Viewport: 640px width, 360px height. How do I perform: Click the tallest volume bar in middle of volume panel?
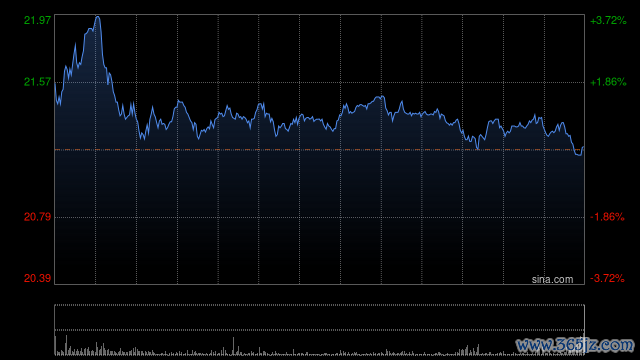pyautogui.click(x=233, y=346)
